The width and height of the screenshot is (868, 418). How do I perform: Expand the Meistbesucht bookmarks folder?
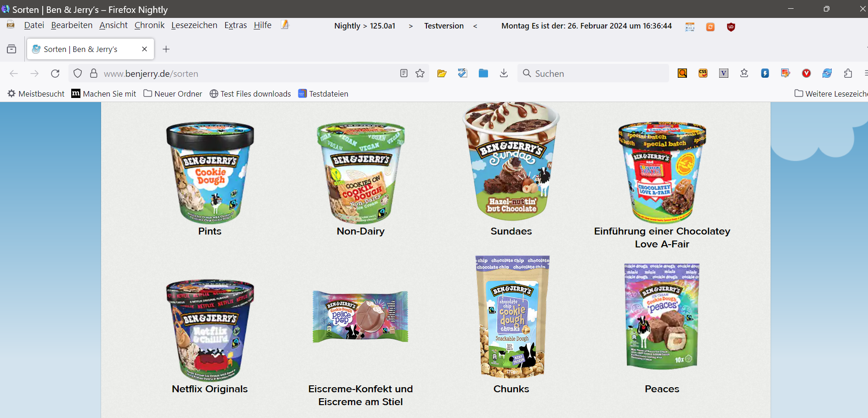pyautogui.click(x=36, y=94)
